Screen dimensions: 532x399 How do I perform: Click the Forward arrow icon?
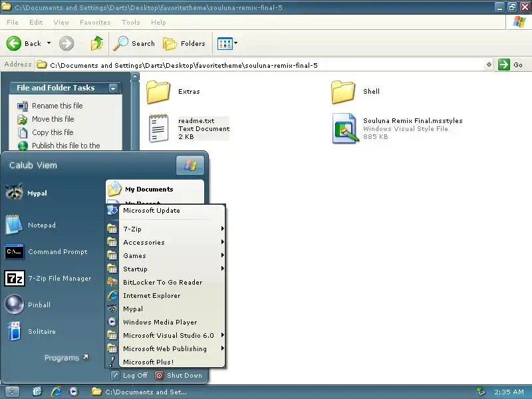[x=66, y=43]
